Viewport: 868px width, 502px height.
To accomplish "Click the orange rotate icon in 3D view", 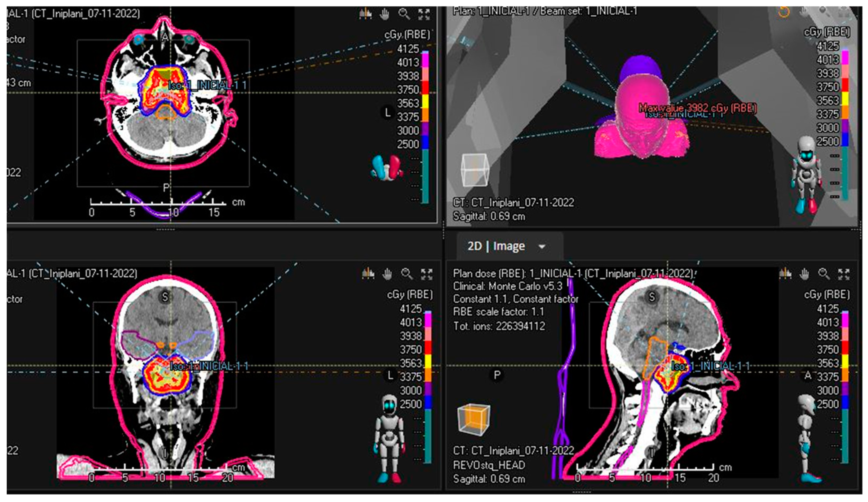I will click(x=784, y=12).
